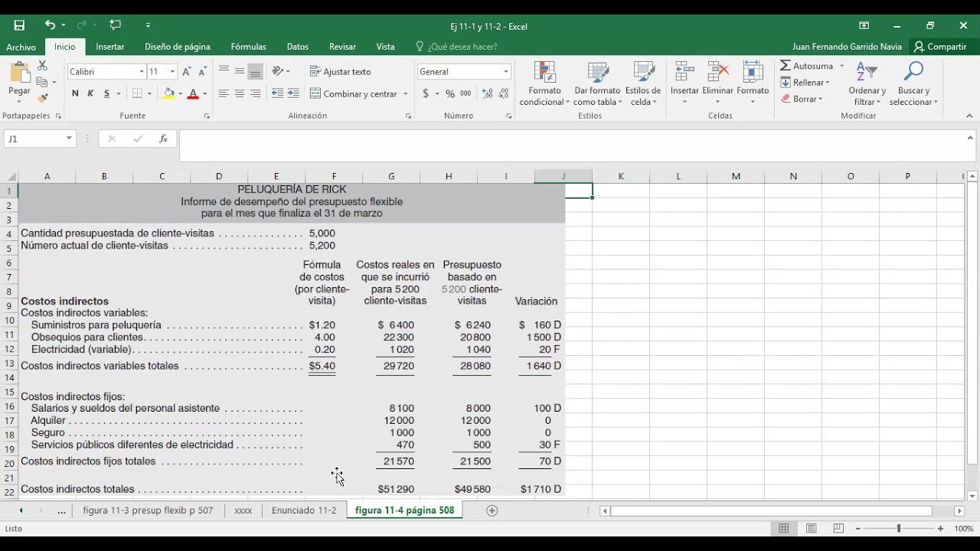980x551 pixels.
Task: Apply fill color bucket
Action: (169, 93)
